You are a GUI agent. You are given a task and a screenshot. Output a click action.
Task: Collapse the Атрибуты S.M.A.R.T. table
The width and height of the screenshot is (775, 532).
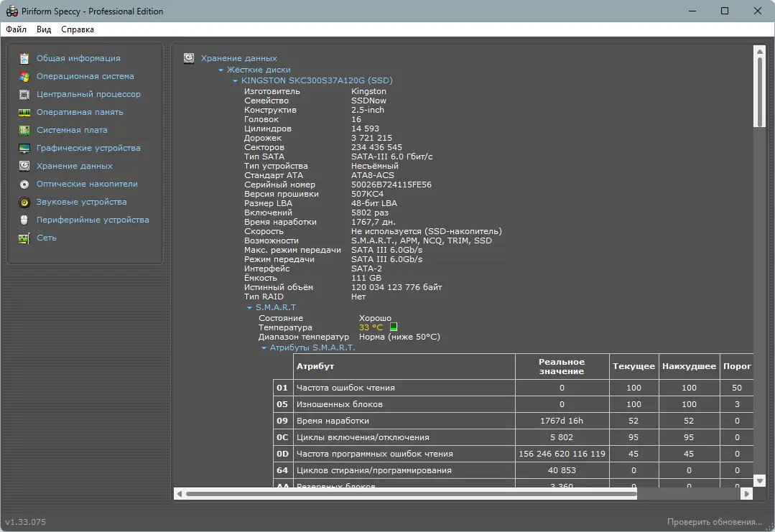tap(264, 348)
